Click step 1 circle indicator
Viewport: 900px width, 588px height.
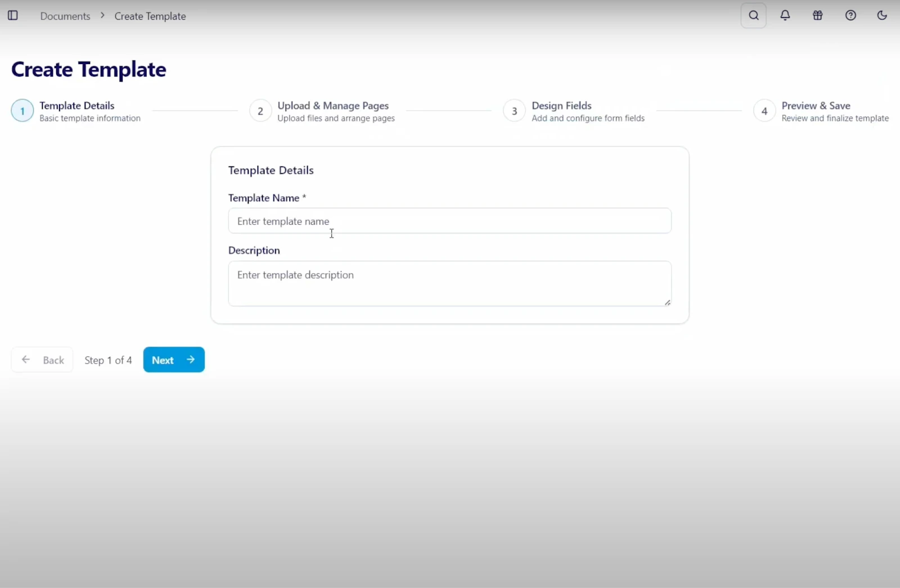(x=22, y=111)
